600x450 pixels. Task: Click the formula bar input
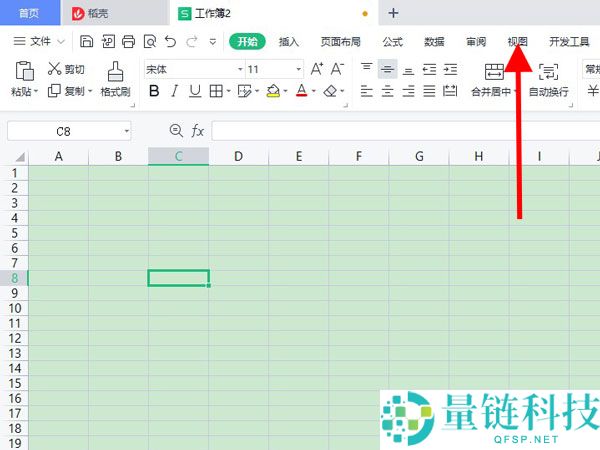click(406, 131)
